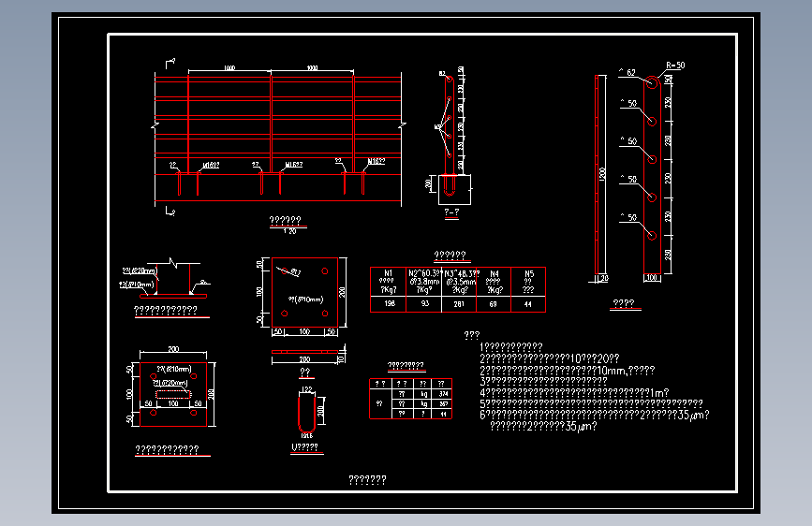Click the 122 dimension above the U-bolt
The width and height of the screenshot is (812, 526).
pos(306,389)
